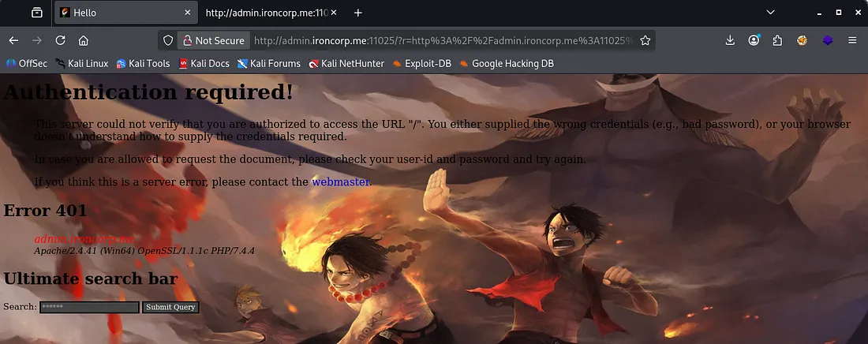
Task: Open the Extensions puzzle icon
Action: 778,40
